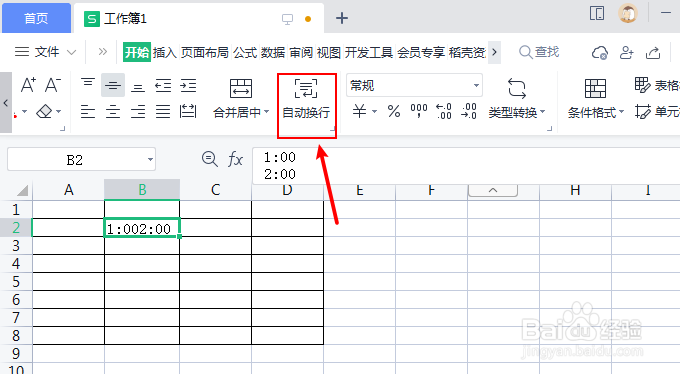The image size is (680, 374).
Task: Collapse formula bar with up chevron
Action: pyautogui.click(x=493, y=190)
